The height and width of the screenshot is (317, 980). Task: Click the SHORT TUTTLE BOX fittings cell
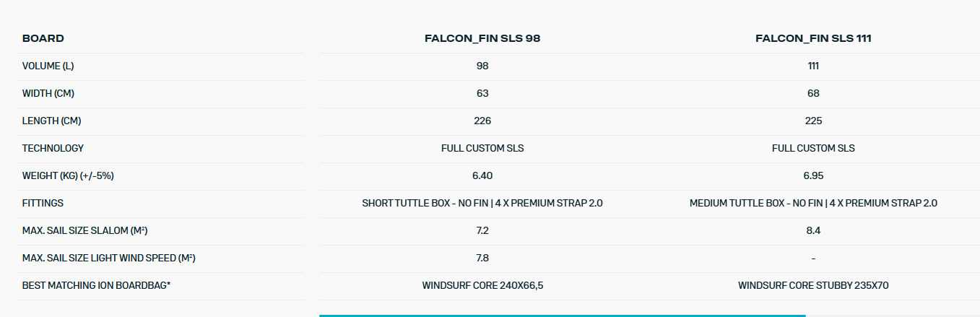click(482, 204)
